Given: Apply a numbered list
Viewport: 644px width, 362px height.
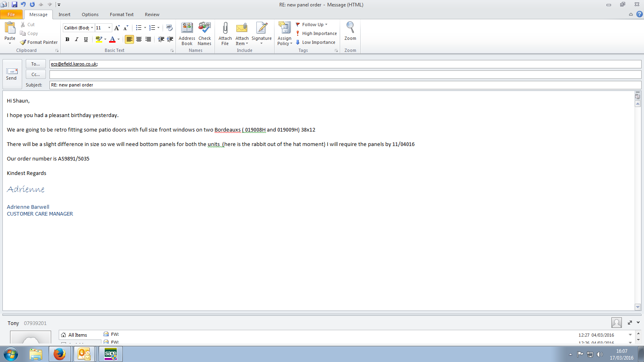Looking at the screenshot, I should click(x=152, y=28).
